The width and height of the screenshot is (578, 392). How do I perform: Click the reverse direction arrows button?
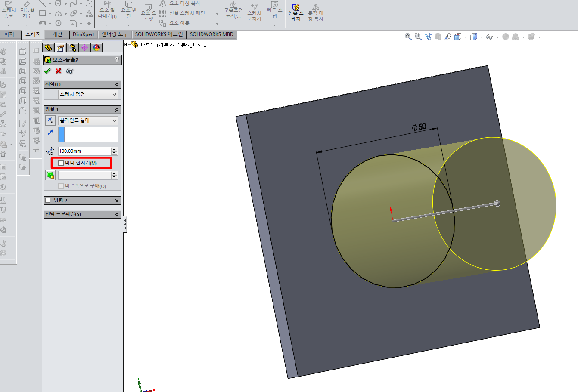click(x=50, y=120)
